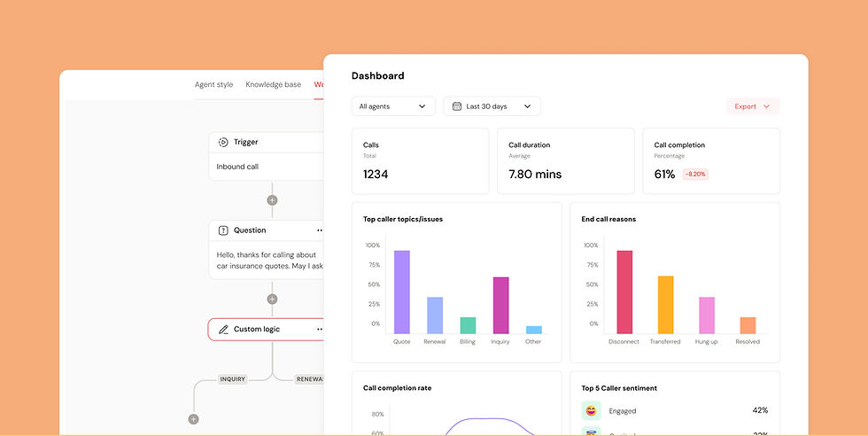Switch to the Agent style tab

coord(213,85)
